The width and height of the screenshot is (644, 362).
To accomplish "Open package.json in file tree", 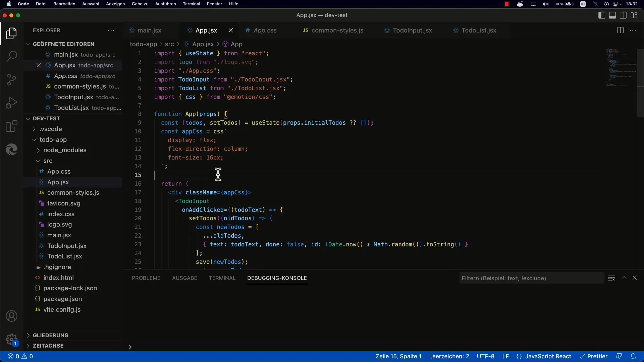I will point(62,299).
